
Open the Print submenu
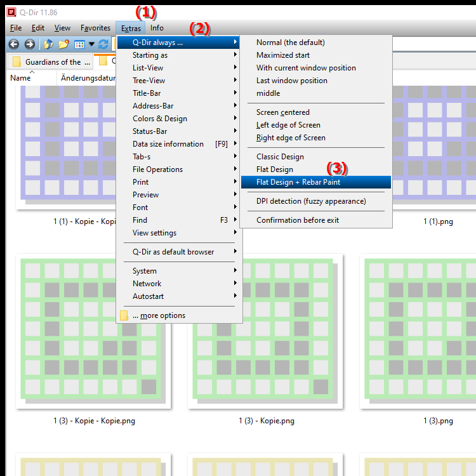(178, 182)
